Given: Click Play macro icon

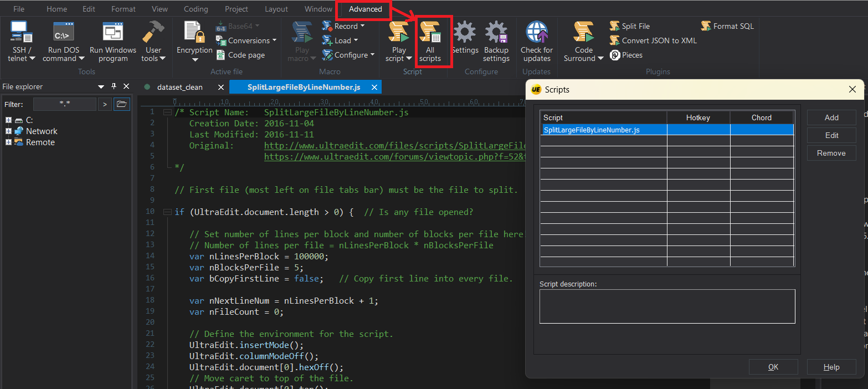Looking at the screenshot, I should [x=302, y=32].
